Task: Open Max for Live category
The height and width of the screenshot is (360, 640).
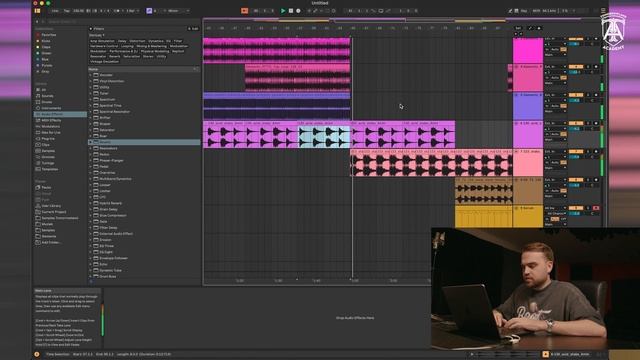Action: (x=51, y=133)
